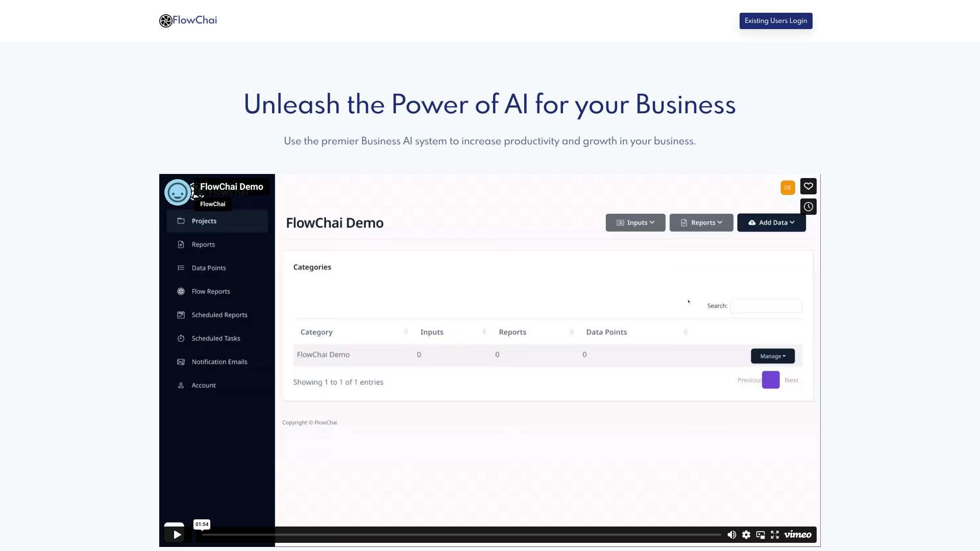Open the Vimeo logo link

(x=798, y=535)
